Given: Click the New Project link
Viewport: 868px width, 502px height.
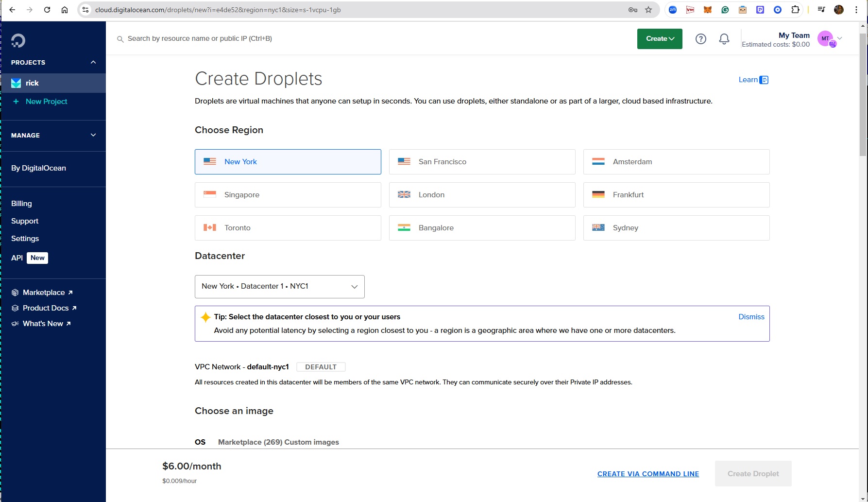Looking at the screenshot, I should click(x=47, y=102).
